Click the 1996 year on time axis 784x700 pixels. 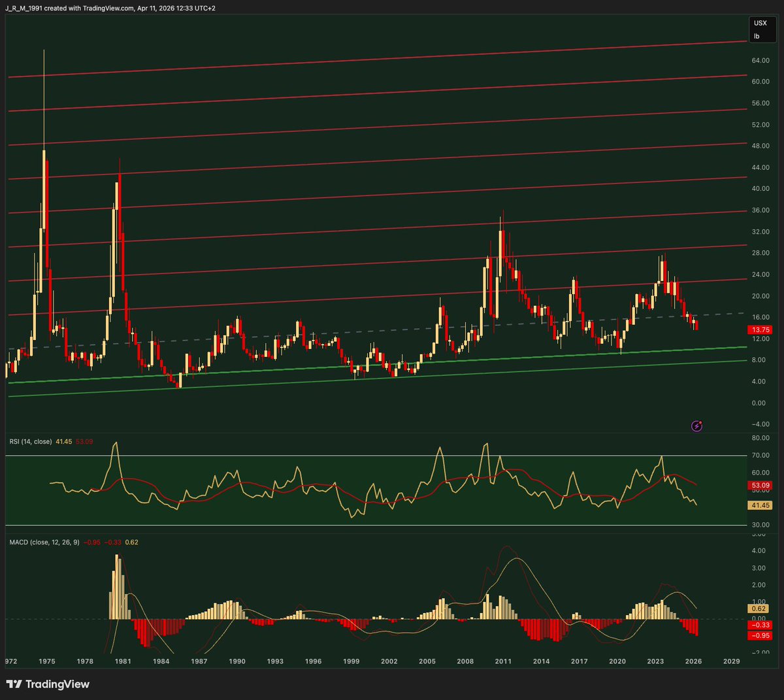pyautogui.click(x=313, y=661)
